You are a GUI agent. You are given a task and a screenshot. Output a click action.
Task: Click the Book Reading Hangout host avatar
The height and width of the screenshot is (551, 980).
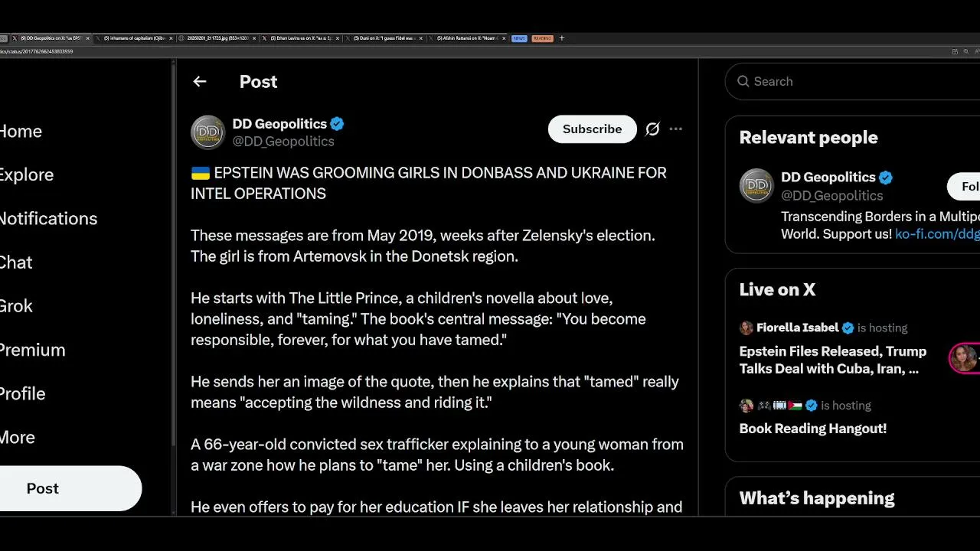tap(746, 406)
